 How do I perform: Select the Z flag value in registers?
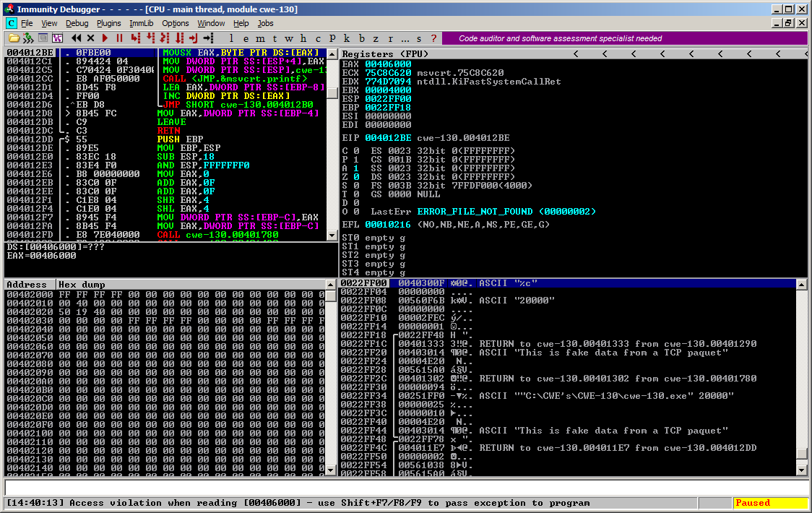355,177
